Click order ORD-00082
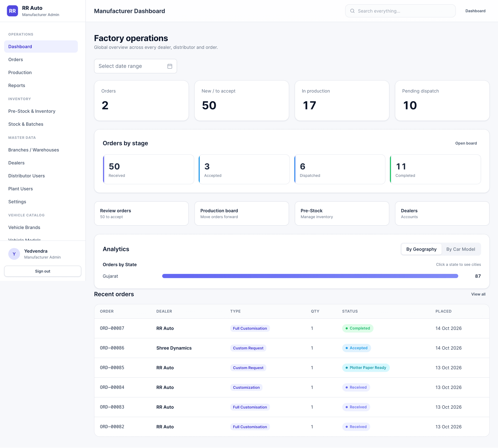The image size is (498, 448). click(x=112, y=427)
